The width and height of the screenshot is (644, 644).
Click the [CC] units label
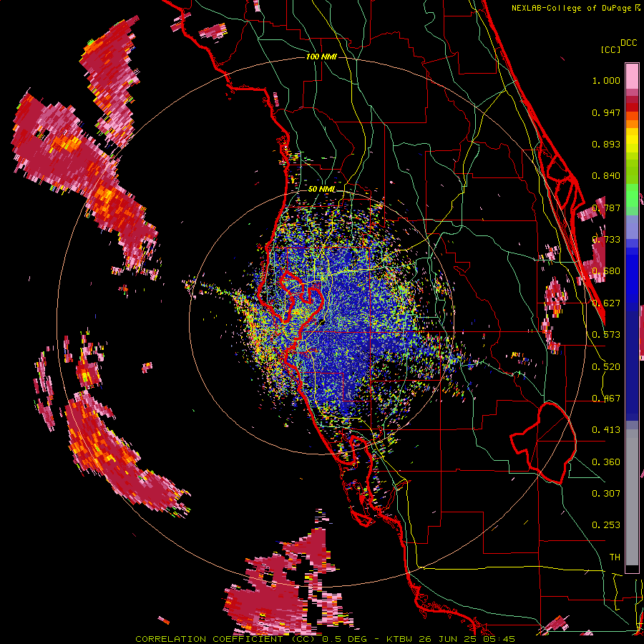pos(610,49)
